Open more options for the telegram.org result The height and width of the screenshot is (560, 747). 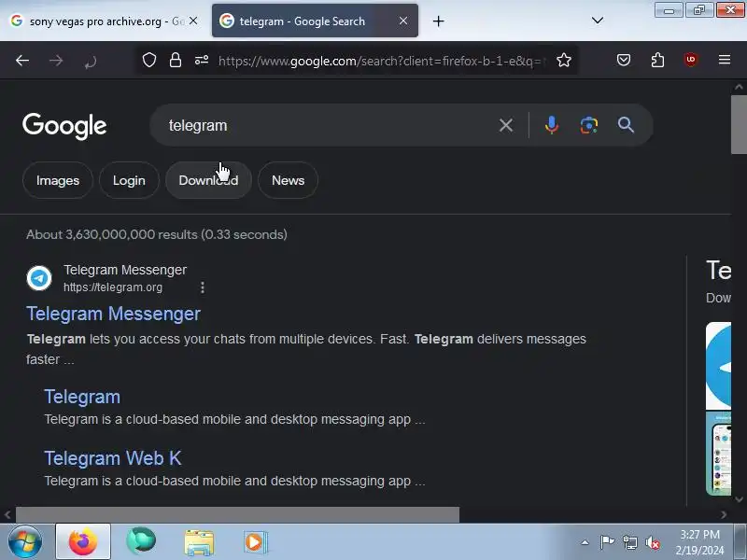[x=203, y=287]
